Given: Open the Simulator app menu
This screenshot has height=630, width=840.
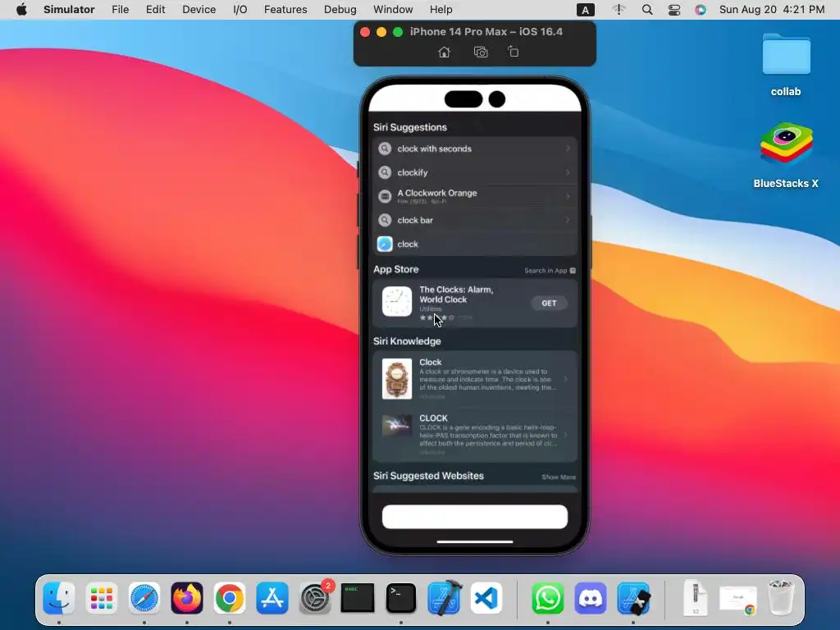Looking at the screenshot, I should coord(69,10).
